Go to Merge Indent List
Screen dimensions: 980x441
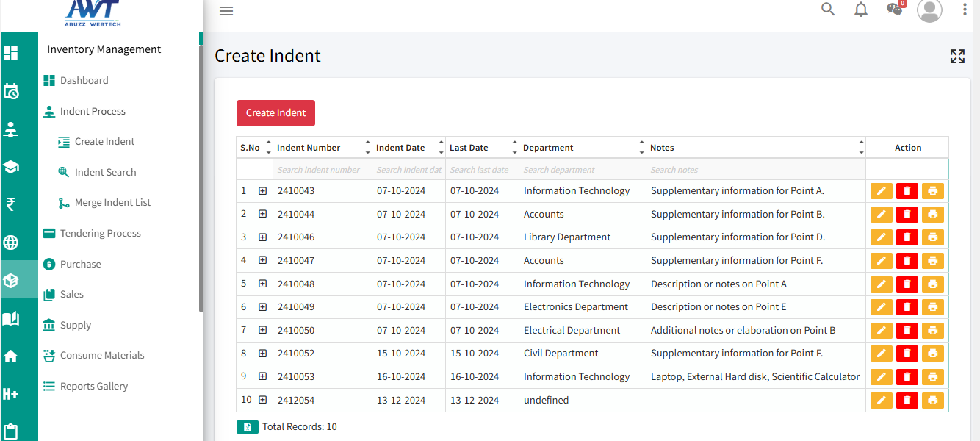[x=112, y=203]
